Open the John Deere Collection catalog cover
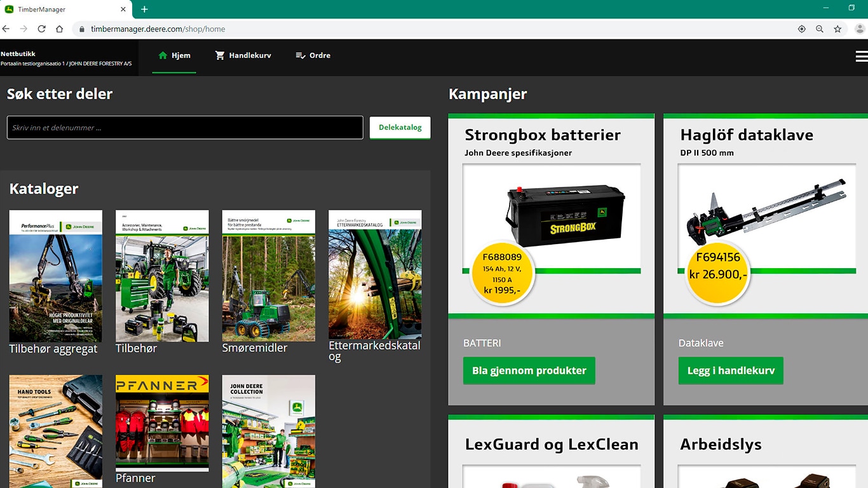868x488 pixels. 269,431
